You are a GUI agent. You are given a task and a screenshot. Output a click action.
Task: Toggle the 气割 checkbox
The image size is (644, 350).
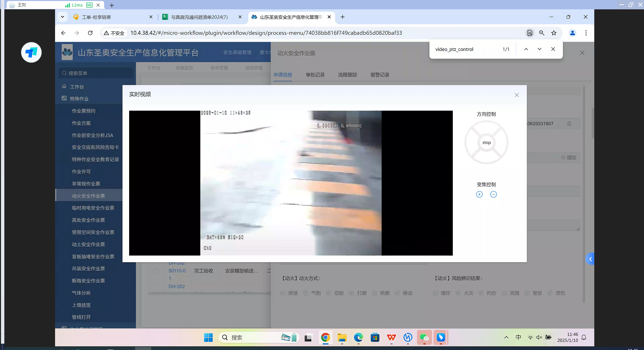point(305,293)
